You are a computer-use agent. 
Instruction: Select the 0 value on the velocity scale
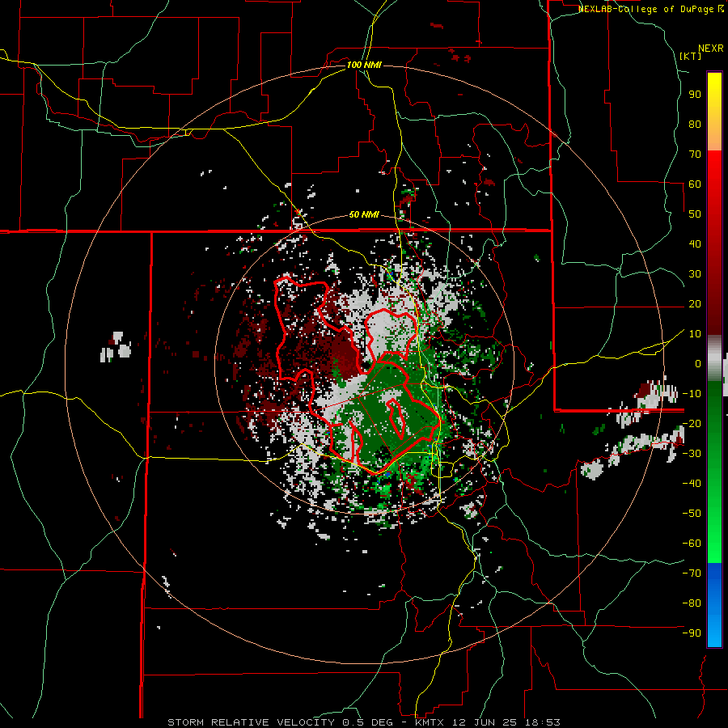click(698, 363)
